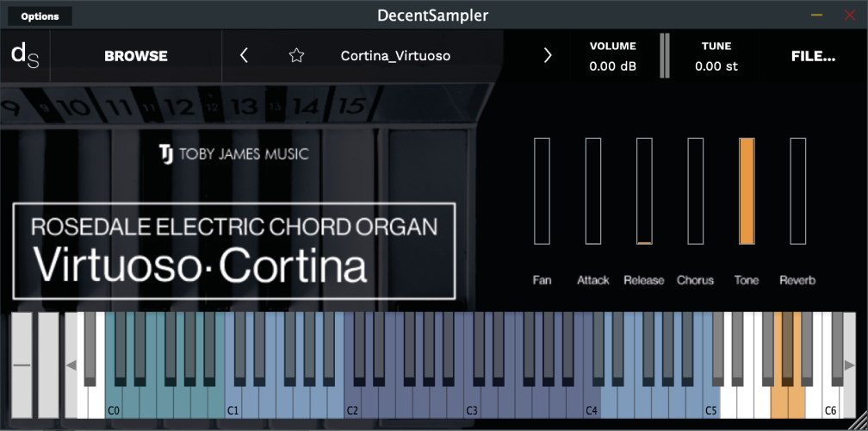Click the Virtuoso·Cortina title text
Image resolution: width=868 pixels, height=431 pixels.
tap(200, 264)
